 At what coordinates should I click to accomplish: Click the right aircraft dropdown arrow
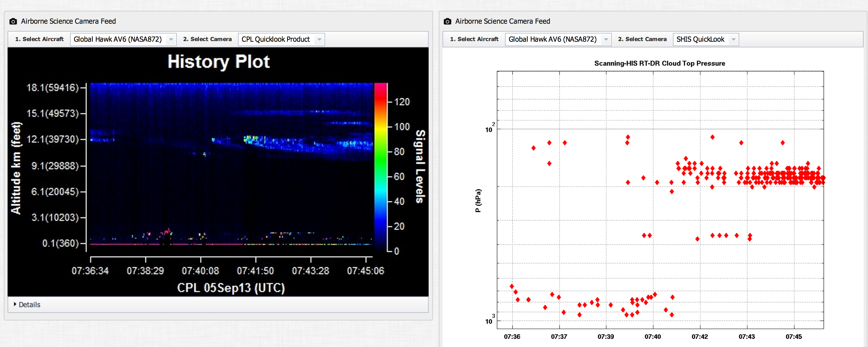(606, 40)
